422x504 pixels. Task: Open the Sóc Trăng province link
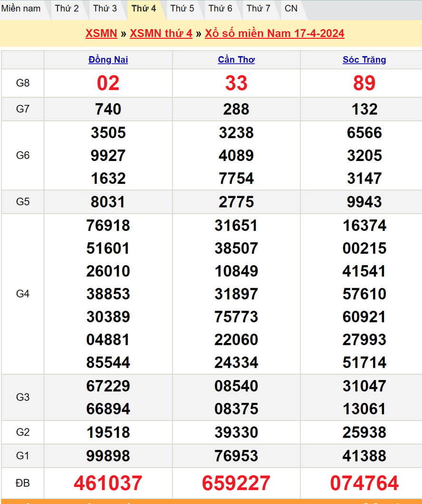coord(364,60)
